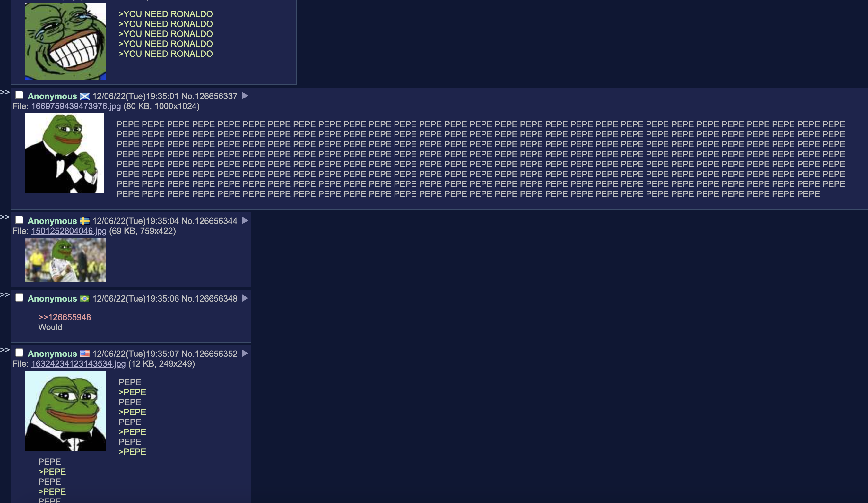Tick the checkbox on post 126656344
The image size is (868, 503).
(19, 220)
